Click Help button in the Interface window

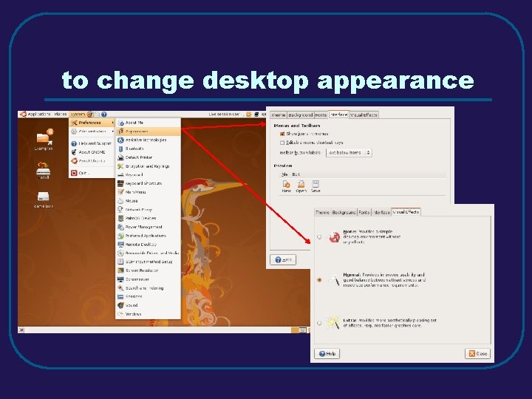point(283,260)
